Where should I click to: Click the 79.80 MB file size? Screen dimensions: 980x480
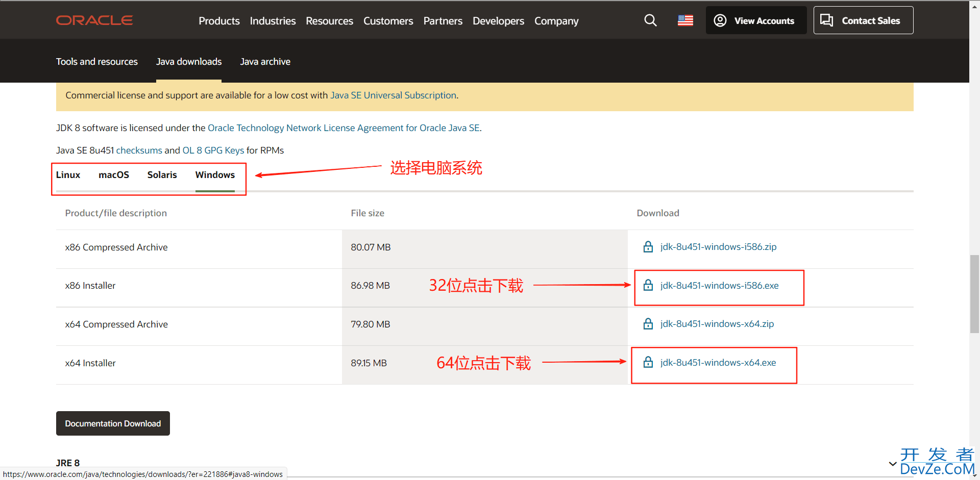tap(370, 324)
